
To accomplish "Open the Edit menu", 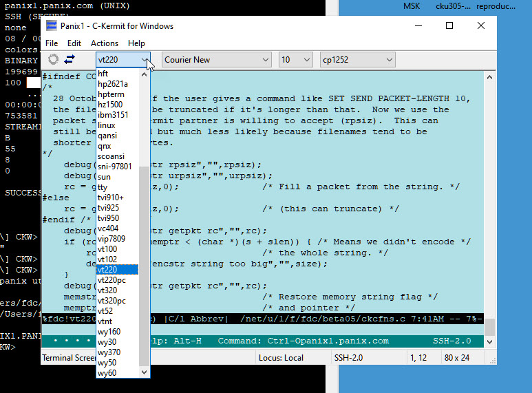I will coord(74,43).
